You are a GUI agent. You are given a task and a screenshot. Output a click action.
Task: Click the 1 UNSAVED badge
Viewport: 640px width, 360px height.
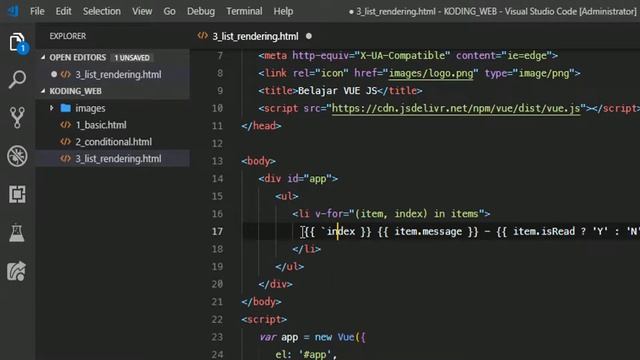pos(132,58)
